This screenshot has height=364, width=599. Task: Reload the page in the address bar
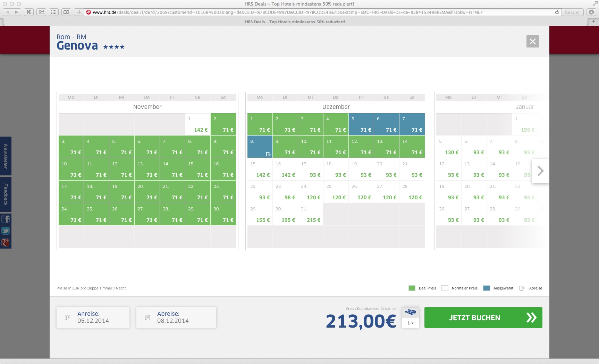pos(557,12)
